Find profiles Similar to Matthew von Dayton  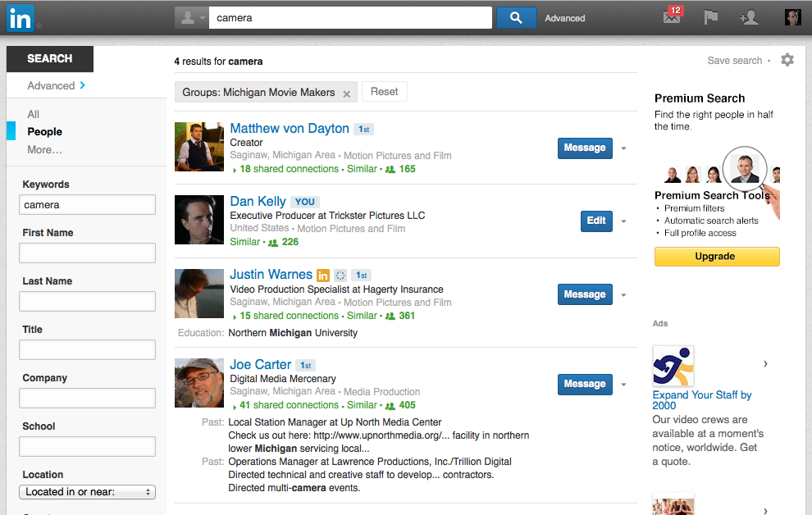362,169
